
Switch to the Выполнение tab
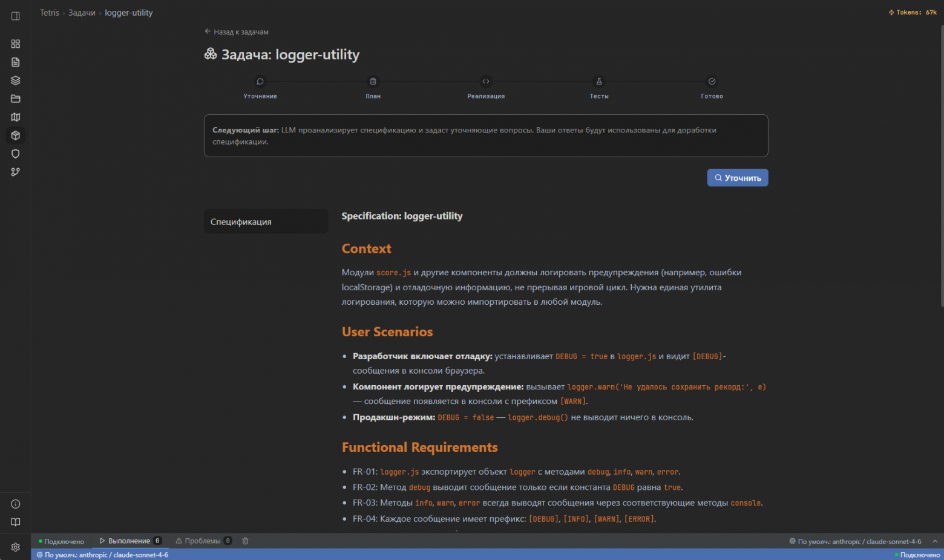point(130,541)
